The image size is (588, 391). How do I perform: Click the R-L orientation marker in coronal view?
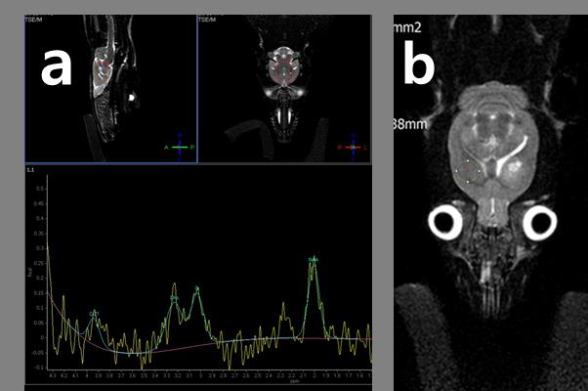point(352,147)
